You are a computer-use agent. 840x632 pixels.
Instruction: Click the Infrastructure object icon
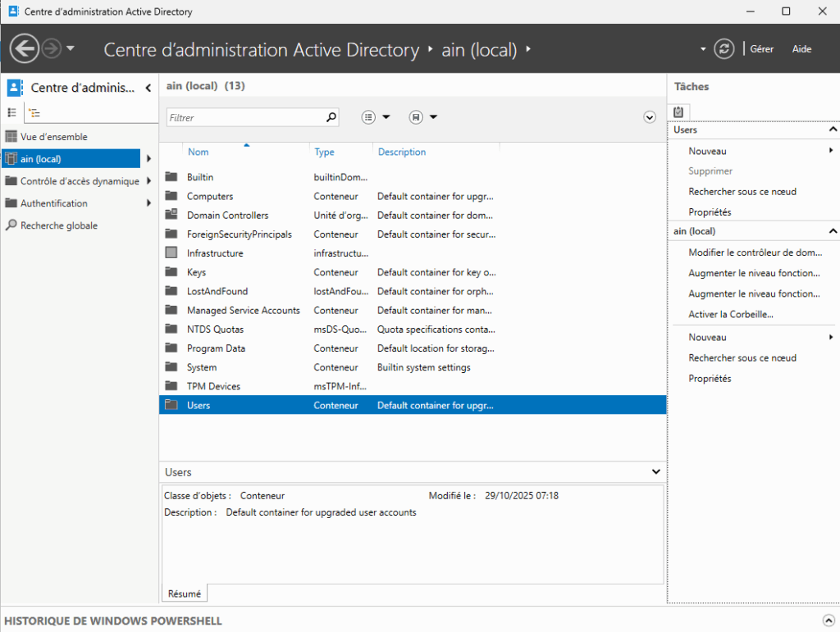click(171, 253)
